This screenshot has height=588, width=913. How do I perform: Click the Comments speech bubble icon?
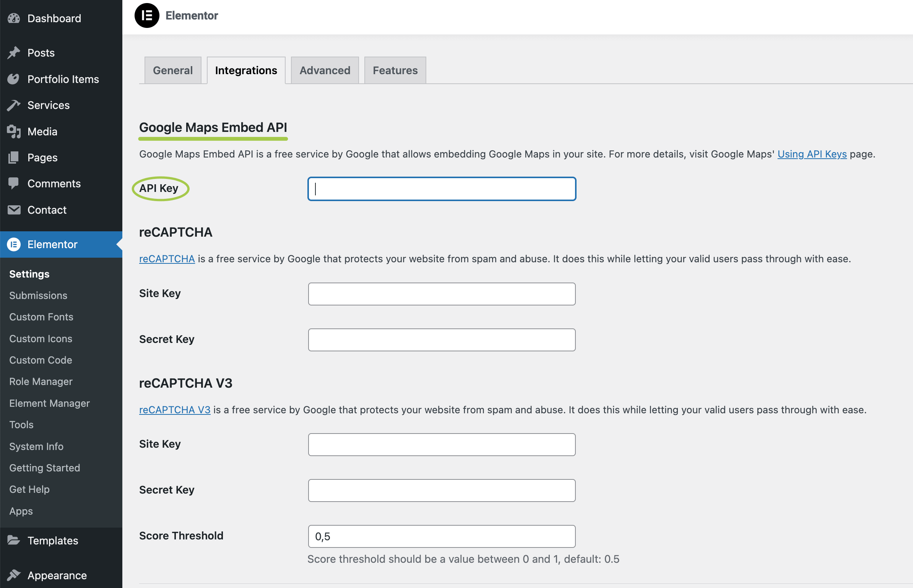(x=14, y=184)
